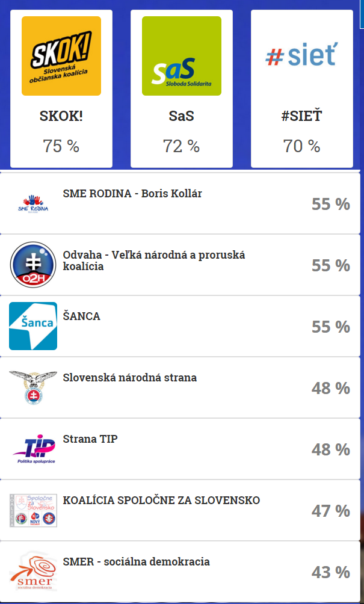Open the #SIEŤ party name link
Viewport: 364px width, 604px height.
coord(301,116)
